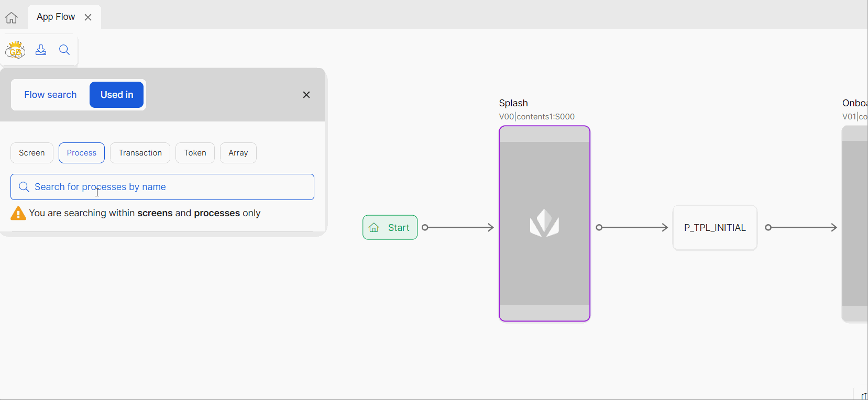Toggle the Process filter chip
Image resolution: width=868 pixels, height=400 pixels.
pos(82,153)
